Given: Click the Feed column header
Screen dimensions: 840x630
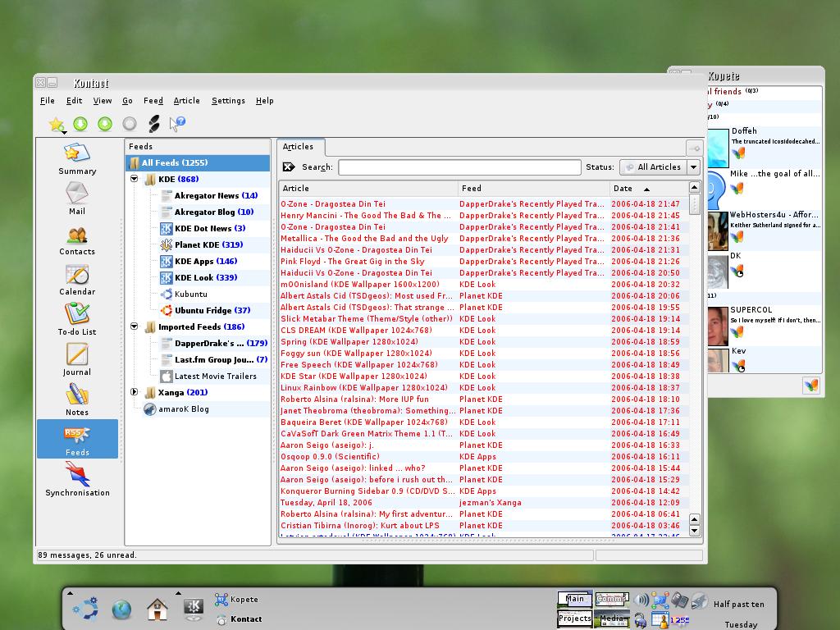Looking at the screenshot, I should coord(533,188).
